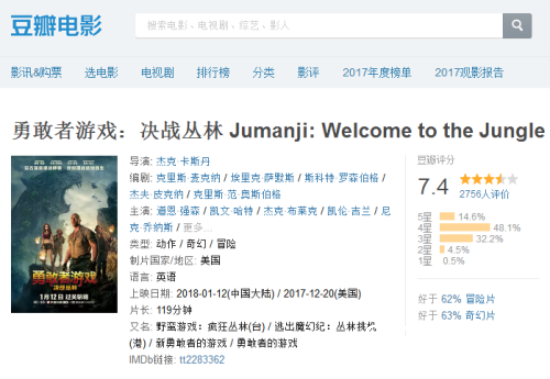This screenshot has width=550, height=379.
Task: Open IMDb link tt2283362
Action: (x=202, y=360)
